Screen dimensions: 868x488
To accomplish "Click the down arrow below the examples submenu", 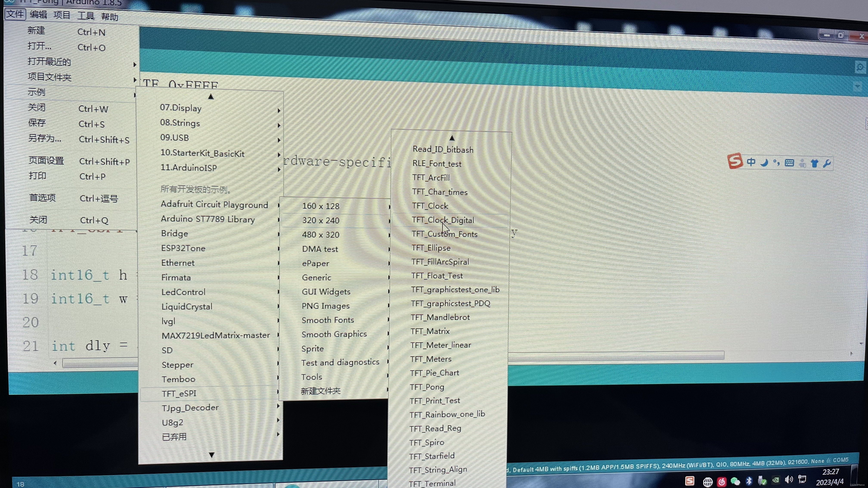I will coord(212,455).
